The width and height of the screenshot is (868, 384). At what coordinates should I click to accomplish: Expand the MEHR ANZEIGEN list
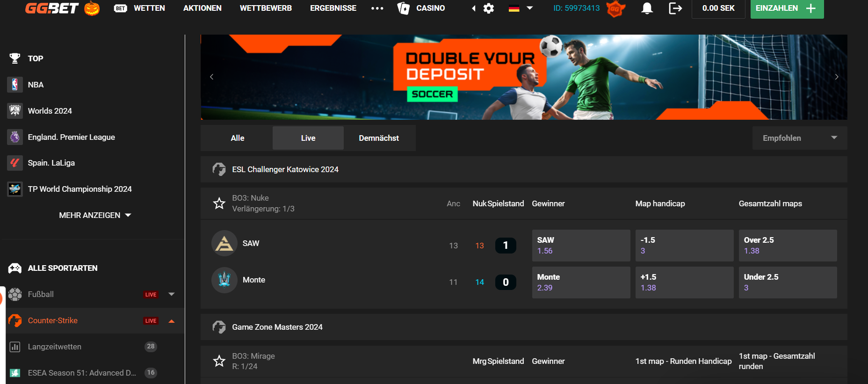pos(95,215)
